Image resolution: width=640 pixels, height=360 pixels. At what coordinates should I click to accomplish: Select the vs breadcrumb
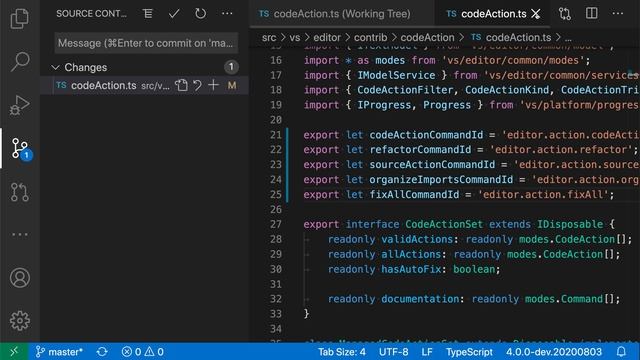(x=295, y=38)
